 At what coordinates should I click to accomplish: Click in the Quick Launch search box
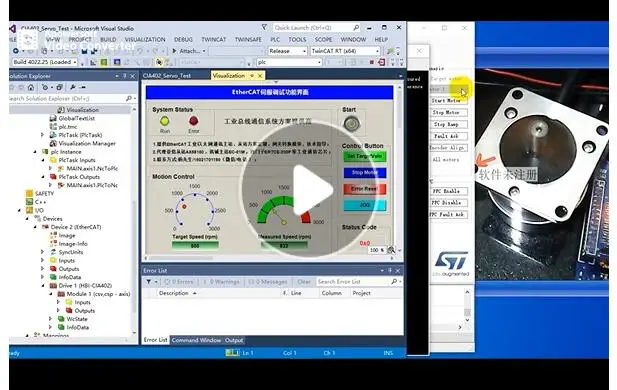[x=317, y=28]
